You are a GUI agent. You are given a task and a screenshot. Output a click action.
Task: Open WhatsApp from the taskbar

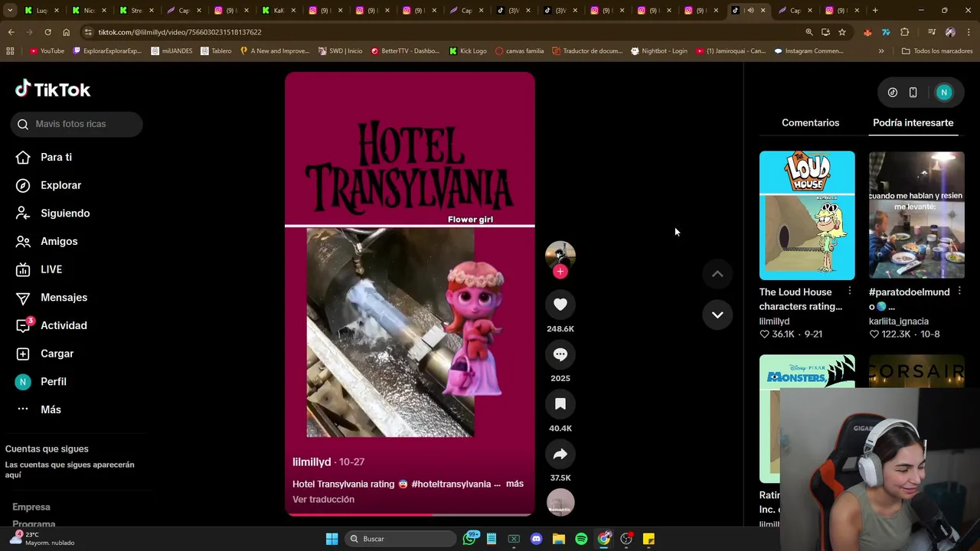[x=469, y=539]
